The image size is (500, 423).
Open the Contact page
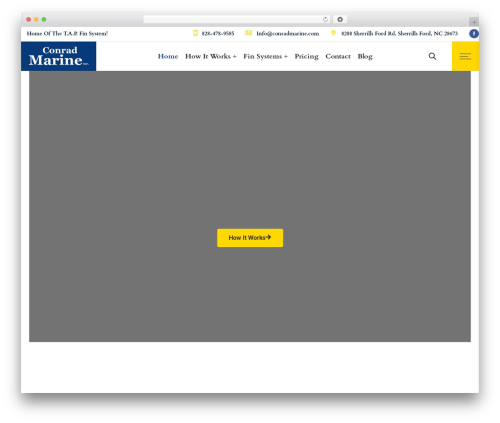(338, 56)
